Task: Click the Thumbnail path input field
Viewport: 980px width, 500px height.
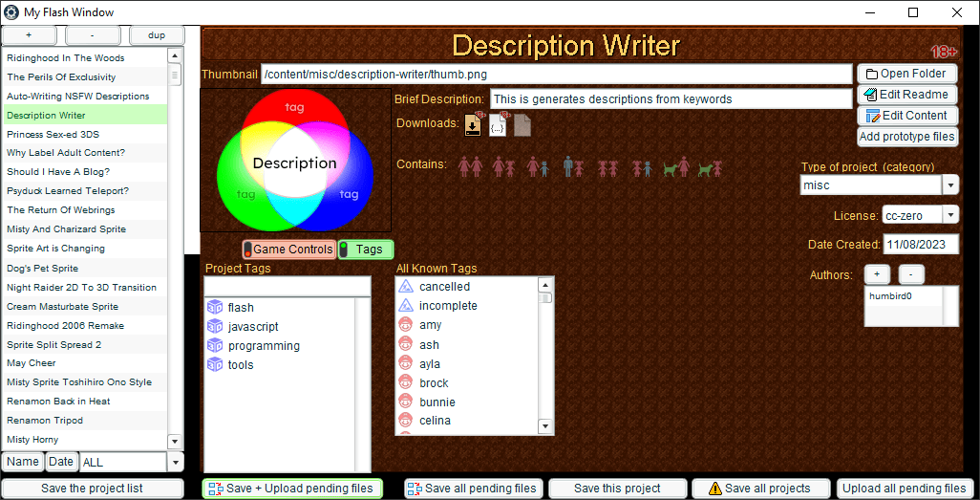Action: coord(556,75)
